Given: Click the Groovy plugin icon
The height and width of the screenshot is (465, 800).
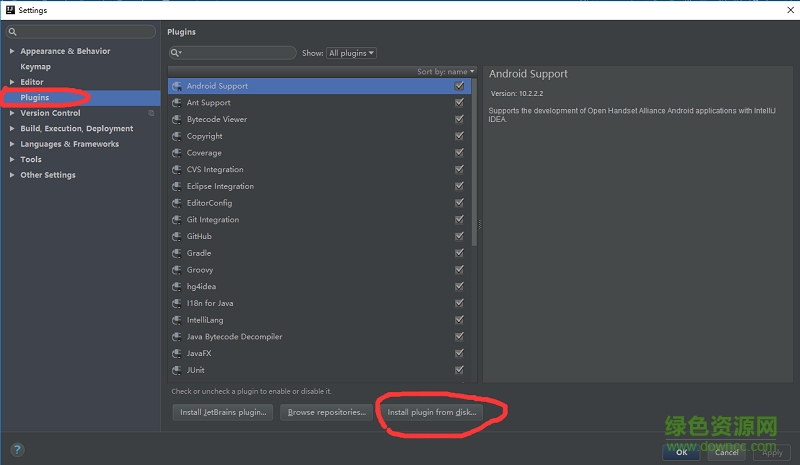Looking at the screenshot, I should (177, 270).
